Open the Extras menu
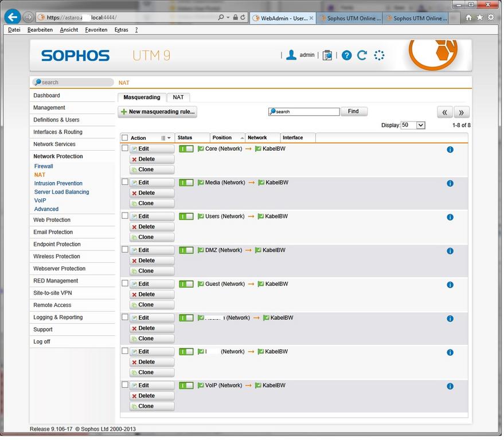Viewport: 504px width, 440px height. tap(121, 30)
